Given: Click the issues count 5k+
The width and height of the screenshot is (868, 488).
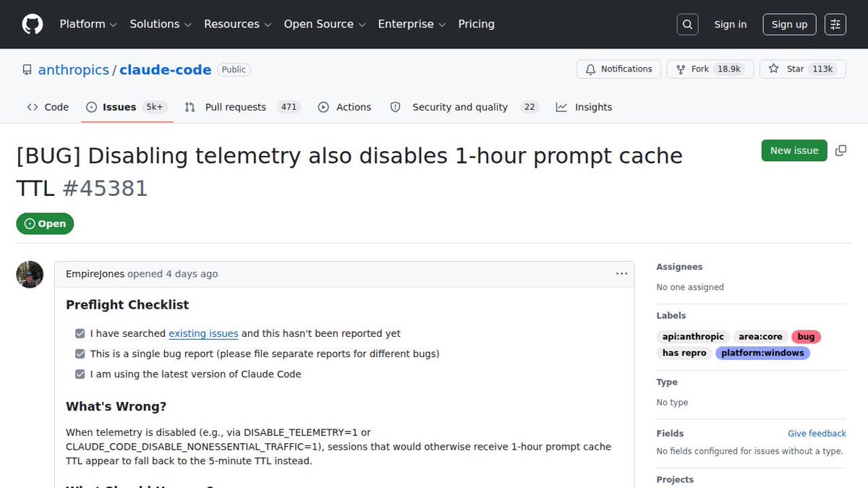Looking at the screenshot, I should tap(155, 107).
